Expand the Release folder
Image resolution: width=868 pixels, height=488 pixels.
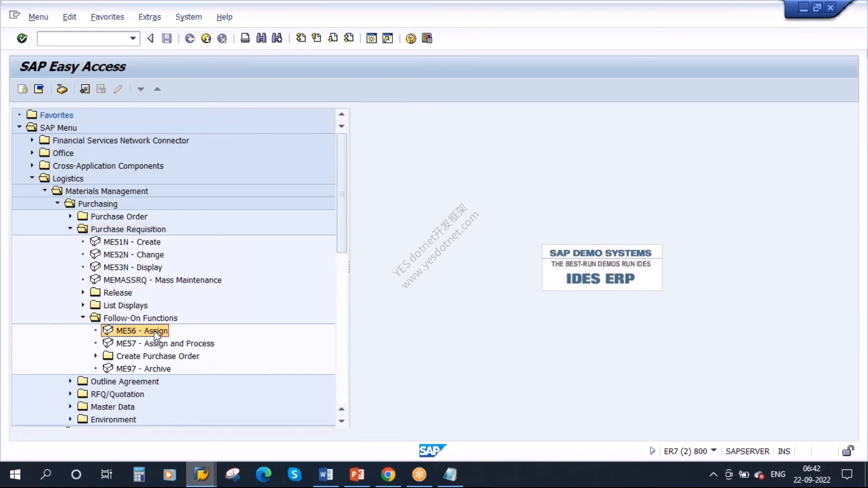[x=83, y=292]
